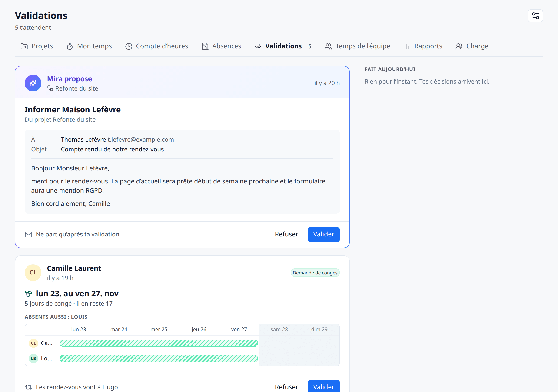Refuse Mira's email proposal
The height and width of the screenshot is (392, 558).
(x=286, y=234)
